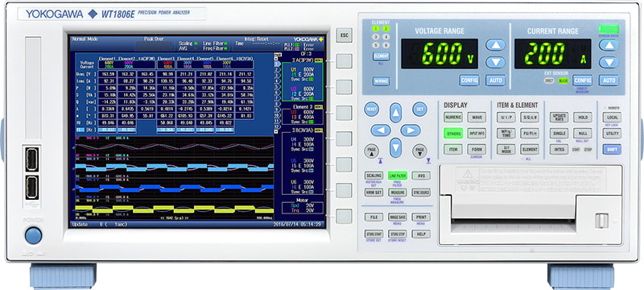Toggle the lit LINE FILTER key
The image size is (644, 290).
[398, 176]
